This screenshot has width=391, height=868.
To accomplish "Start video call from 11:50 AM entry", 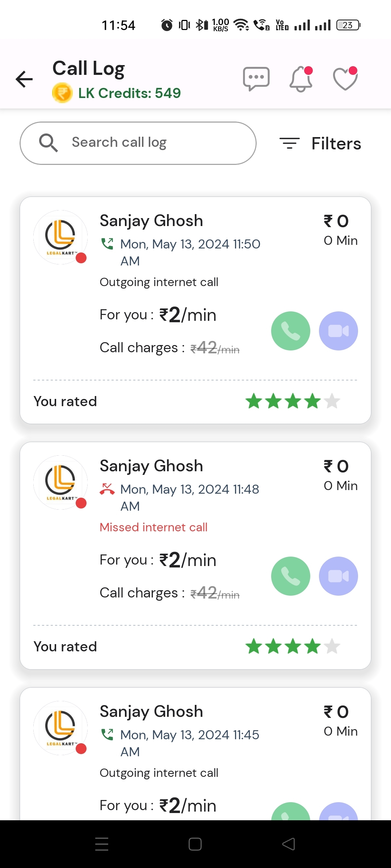I will coord(338,331).
